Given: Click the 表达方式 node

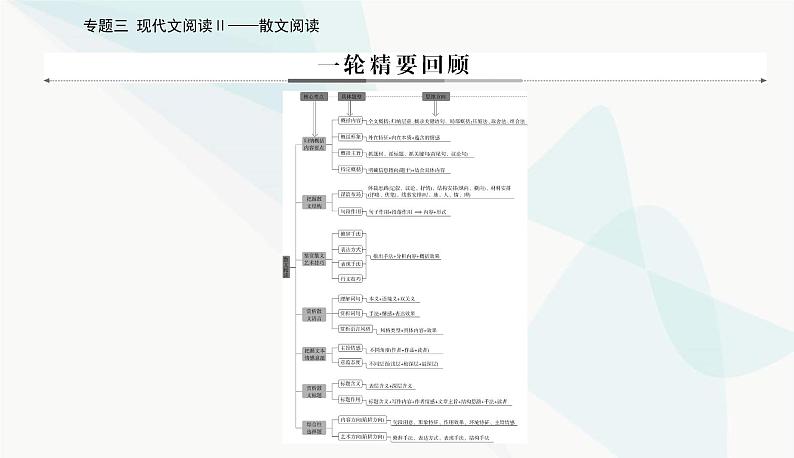Looking at the screenshot, I should tap(350, 249).
